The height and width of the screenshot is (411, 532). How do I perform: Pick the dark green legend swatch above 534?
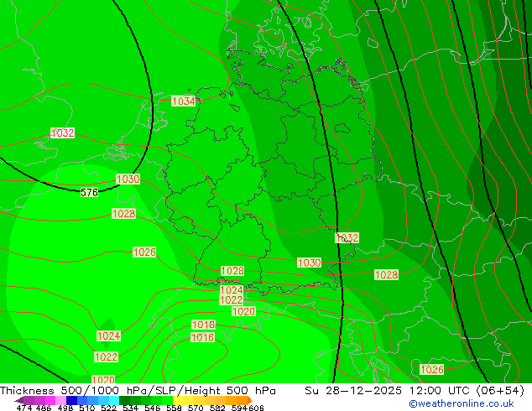click(129, 401)
